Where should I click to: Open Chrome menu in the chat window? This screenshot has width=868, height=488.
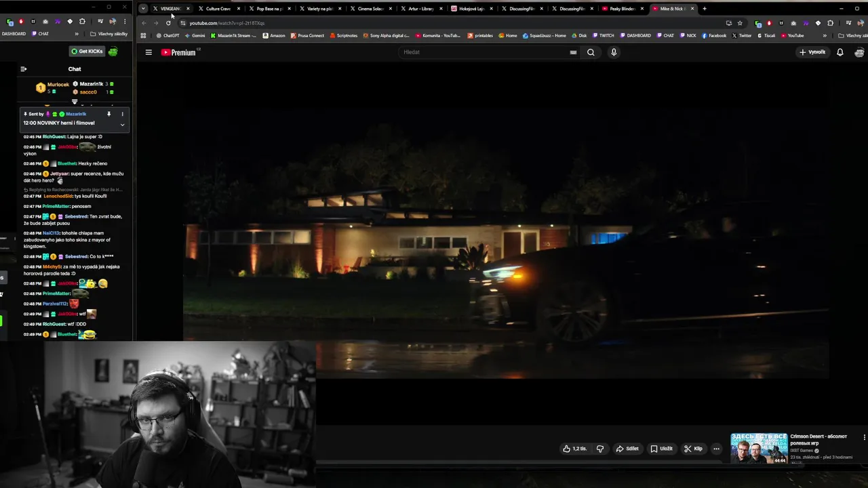pos(124,22)
